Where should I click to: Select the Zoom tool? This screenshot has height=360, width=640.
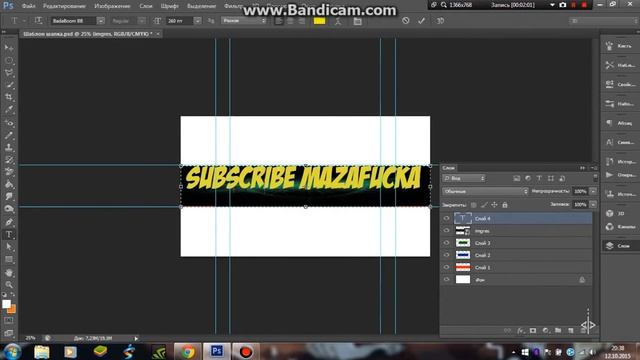9,285
